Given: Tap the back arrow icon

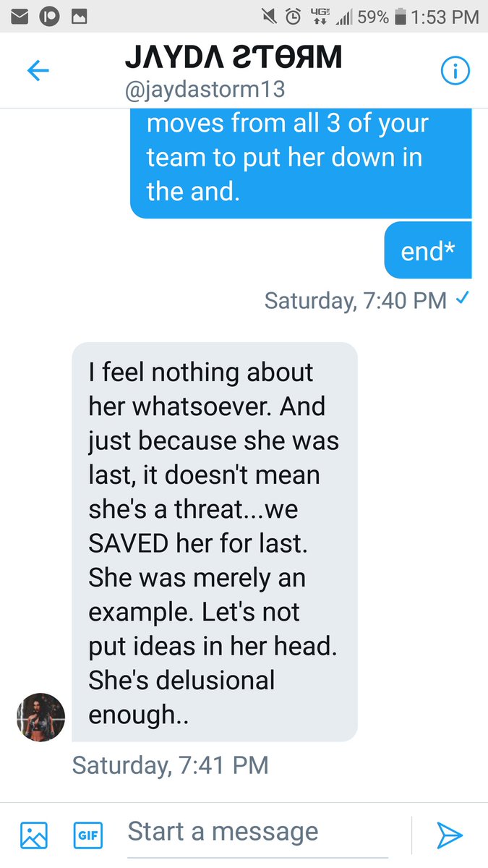Looking at the screenshot, I should (x=38, y=70).
